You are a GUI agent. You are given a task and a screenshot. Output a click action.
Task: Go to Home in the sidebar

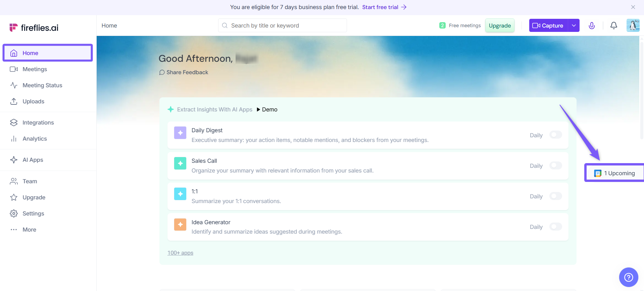coord(48,53)
